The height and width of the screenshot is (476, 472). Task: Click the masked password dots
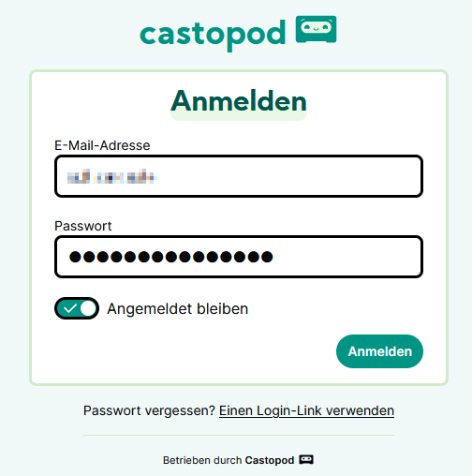171,257
